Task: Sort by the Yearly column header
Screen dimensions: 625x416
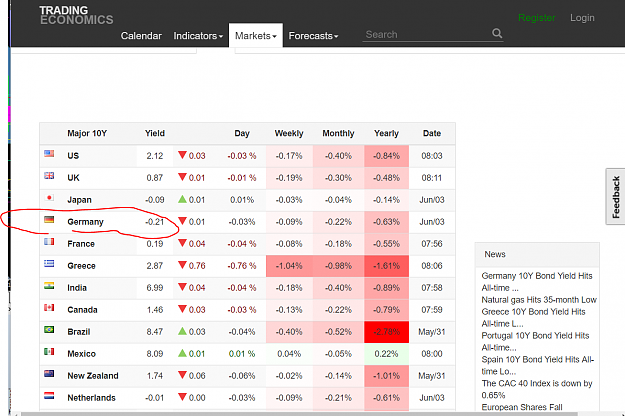Action: (x=386, y=133)
